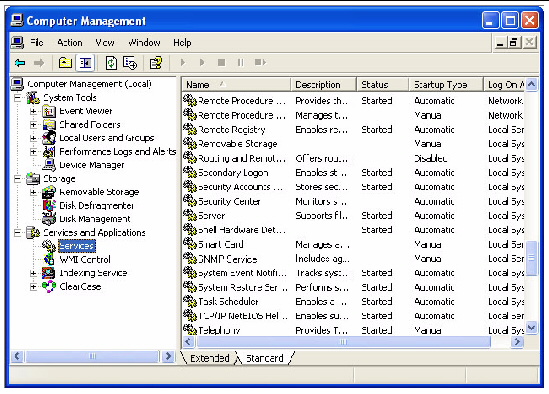
Task: Select the Telephony service row
Action: point(353,330)
